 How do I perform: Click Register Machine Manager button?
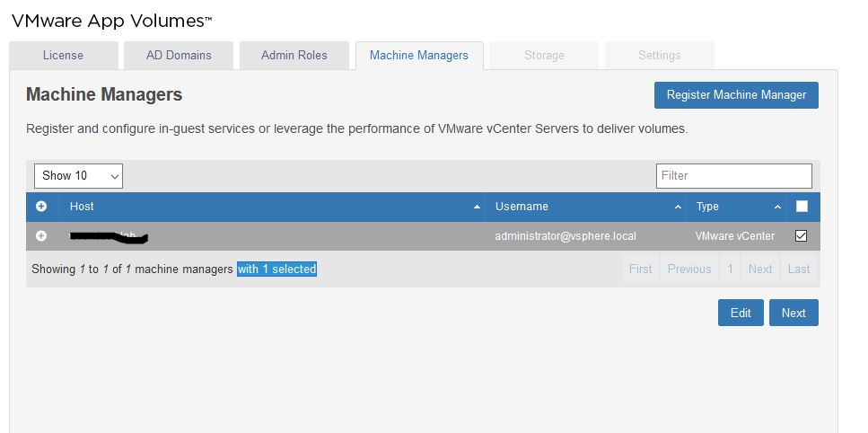click(x=736, y=95)
